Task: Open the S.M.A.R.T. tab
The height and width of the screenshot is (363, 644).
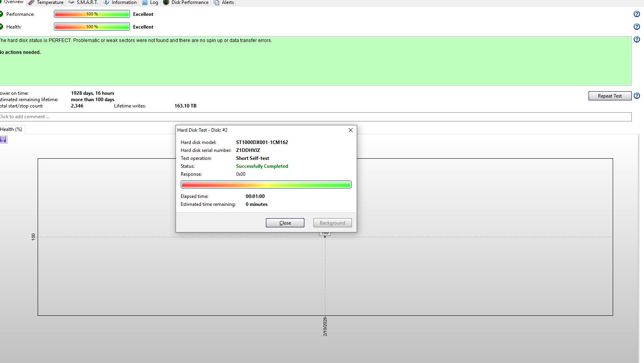Action: [83, 3]
